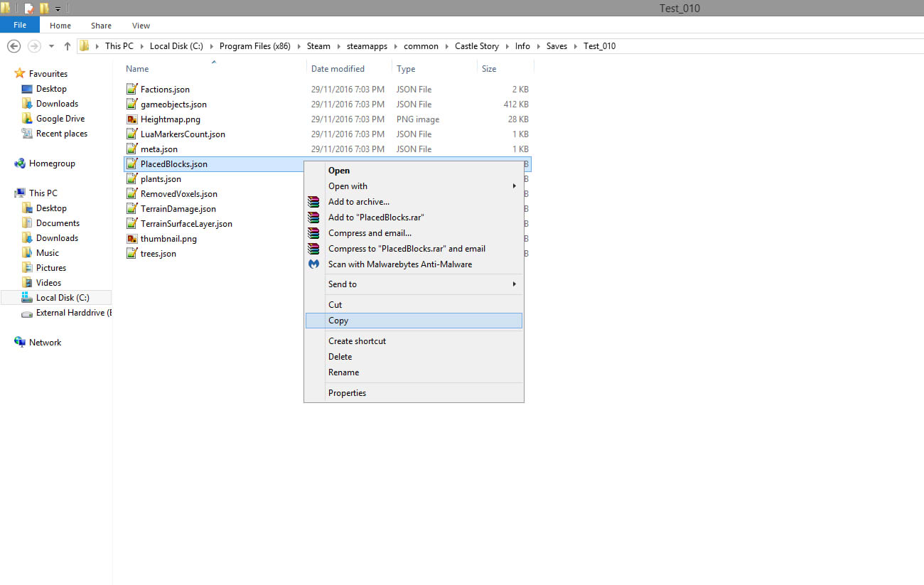Select the TerrainSurfaceLayer.json file name
Viewport: 924px width, 585px height.
[186, 224]
